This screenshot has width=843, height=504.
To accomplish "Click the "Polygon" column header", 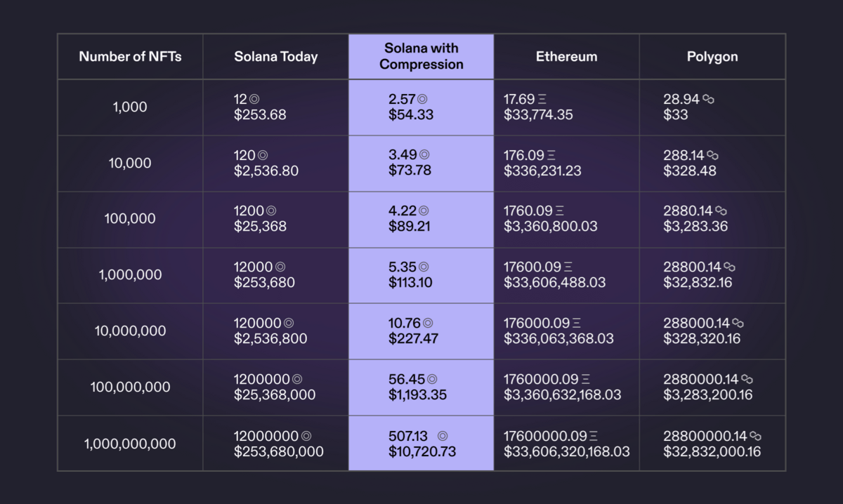I will coord(712,56).
